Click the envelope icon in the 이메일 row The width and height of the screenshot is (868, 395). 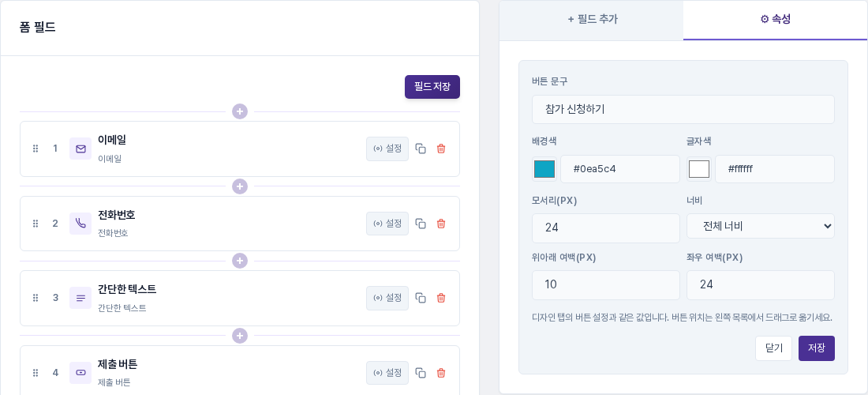(x=80, y=149)
